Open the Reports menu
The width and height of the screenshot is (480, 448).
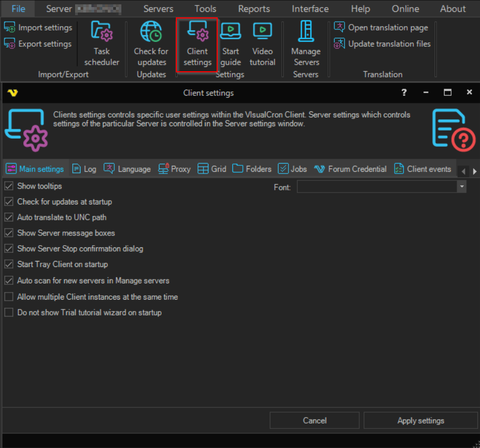point(254,9)
